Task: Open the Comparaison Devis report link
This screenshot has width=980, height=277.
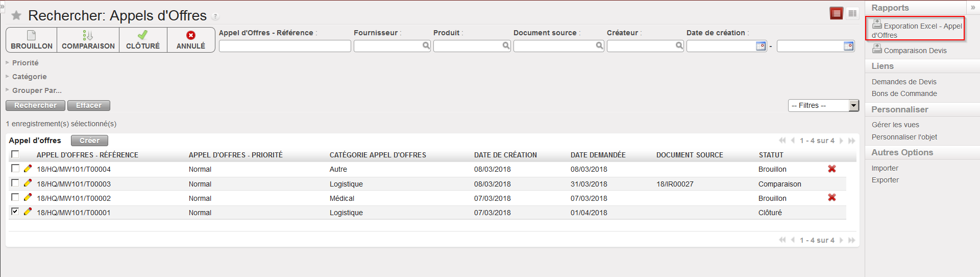Action: (915, 51)
